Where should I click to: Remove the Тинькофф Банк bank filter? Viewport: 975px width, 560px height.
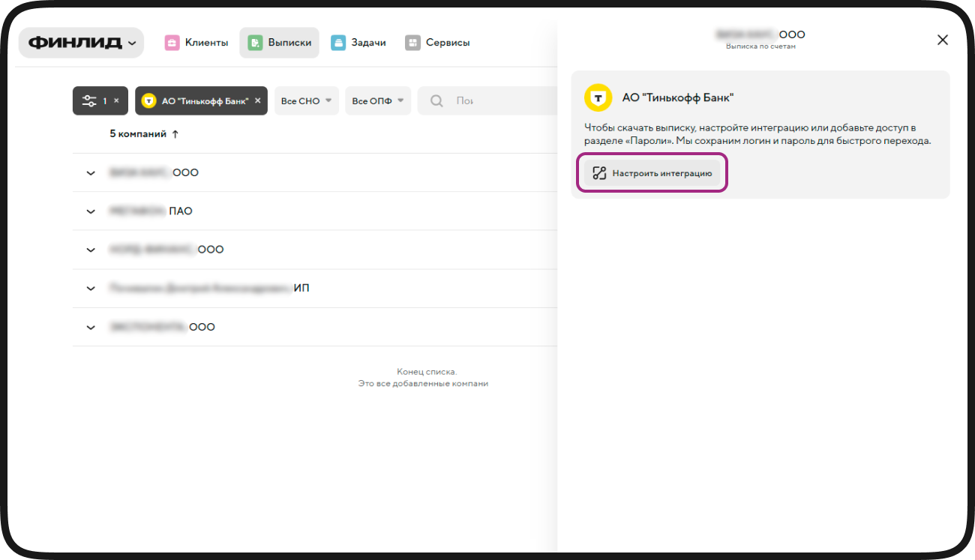tap(258, 100)
